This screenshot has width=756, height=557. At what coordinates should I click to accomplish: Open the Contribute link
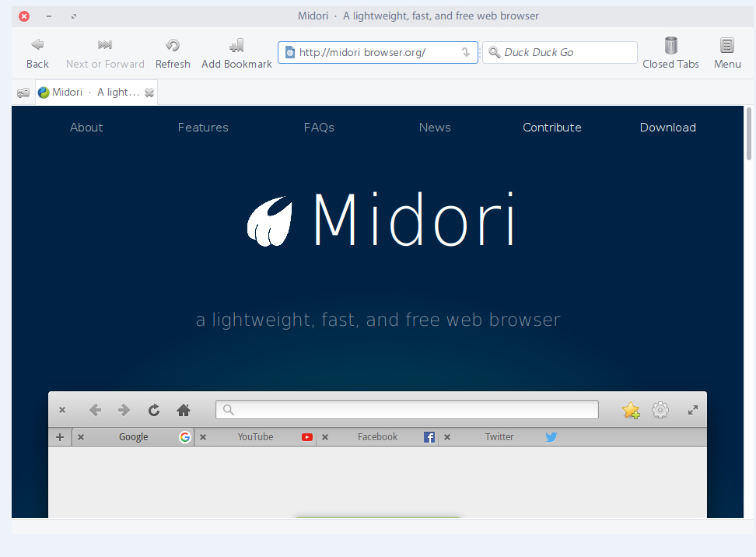click(552, 128)
